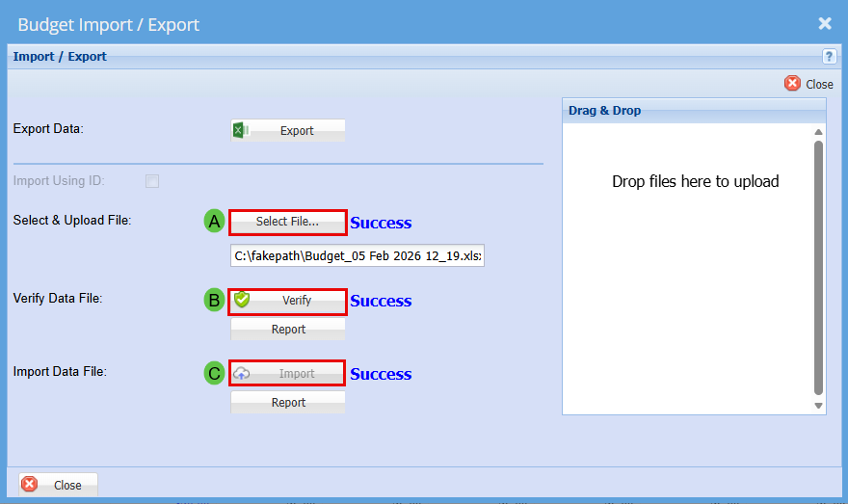Click the help question mark icon
Image resolution: width=848 pixels, height=504 pixels.
[829, 56]
